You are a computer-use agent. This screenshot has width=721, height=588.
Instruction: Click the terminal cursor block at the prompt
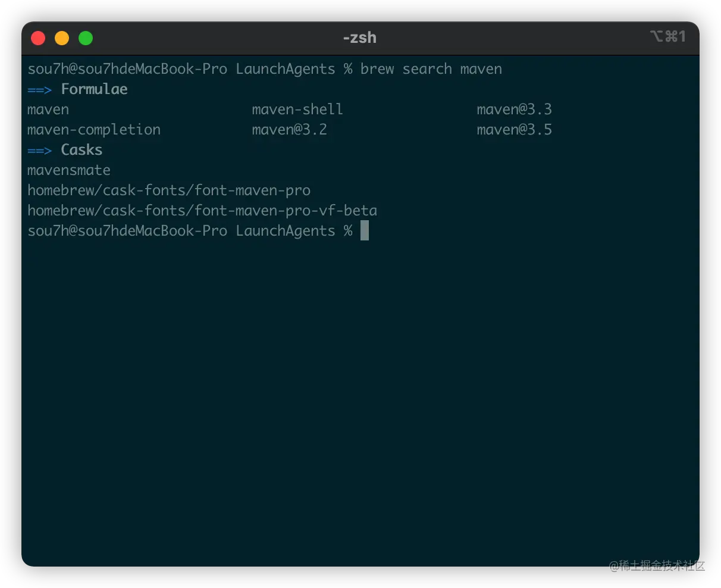(x=365, y=230)
